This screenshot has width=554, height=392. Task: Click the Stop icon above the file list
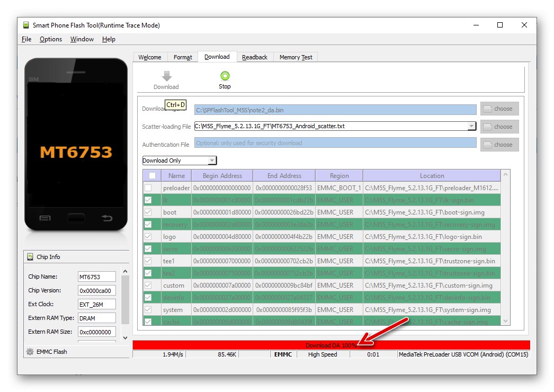click(x=225, y=75)
